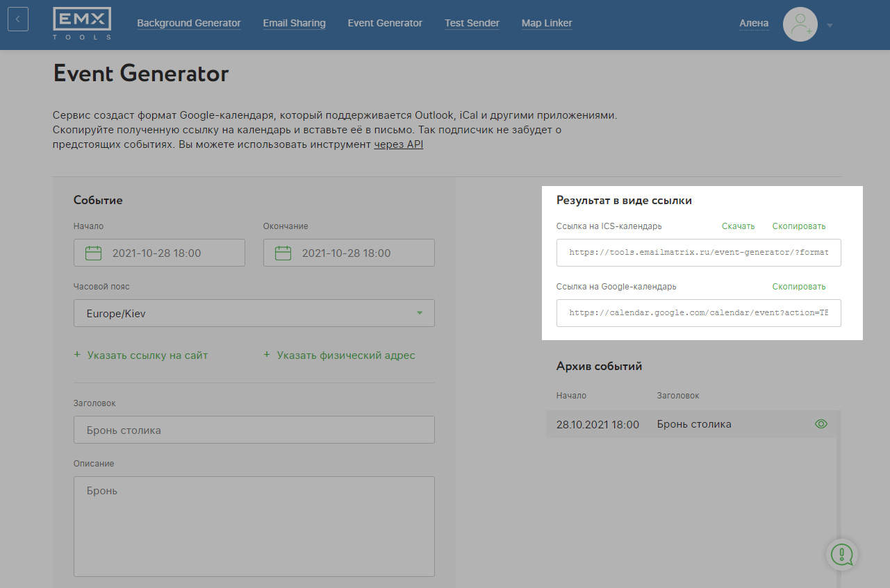Image resolution: width=890 pixels, height=588 pixels.
Task: Select the ICS calendar URL field
Action: 698,253
